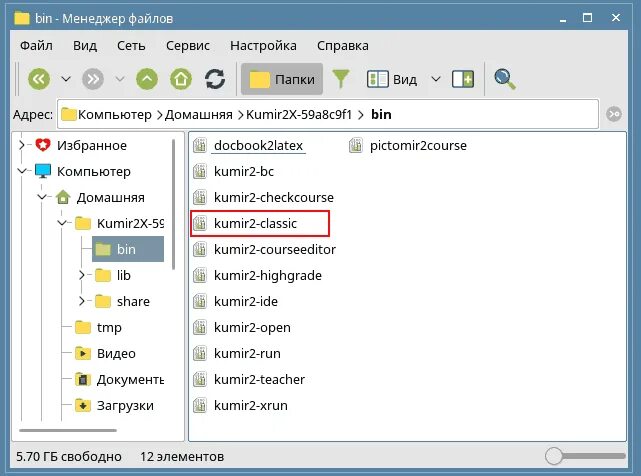This screenshot has height=476, width=641.
Task: Go to the home folder icon
Action: pos(181,79)
